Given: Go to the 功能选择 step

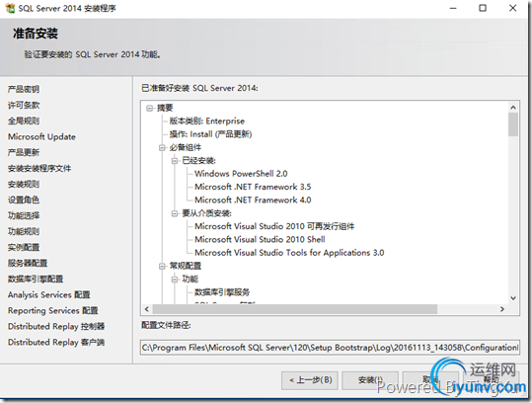Looking at the screenshot, I should pyautogui.click(x=24, y=215).
